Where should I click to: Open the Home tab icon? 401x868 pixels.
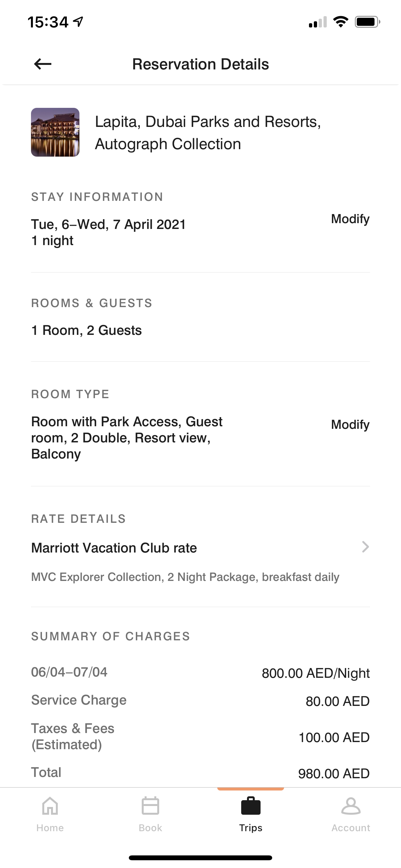coord(50,806)
